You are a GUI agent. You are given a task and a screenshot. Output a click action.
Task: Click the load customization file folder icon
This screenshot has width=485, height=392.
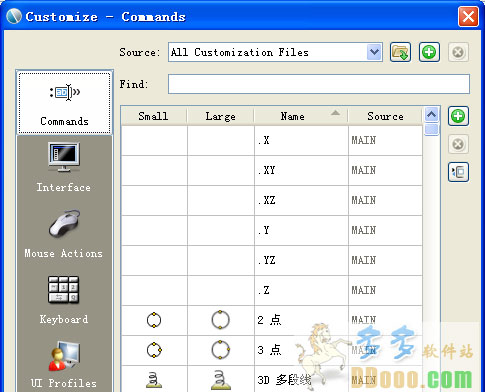click(x=400, y=52)
